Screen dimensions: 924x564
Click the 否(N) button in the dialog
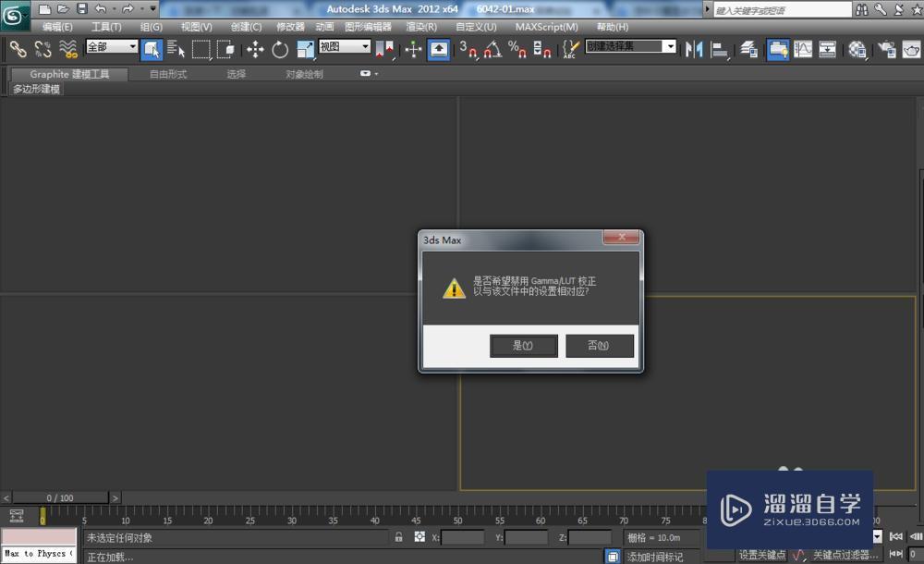tap(600, 346)
